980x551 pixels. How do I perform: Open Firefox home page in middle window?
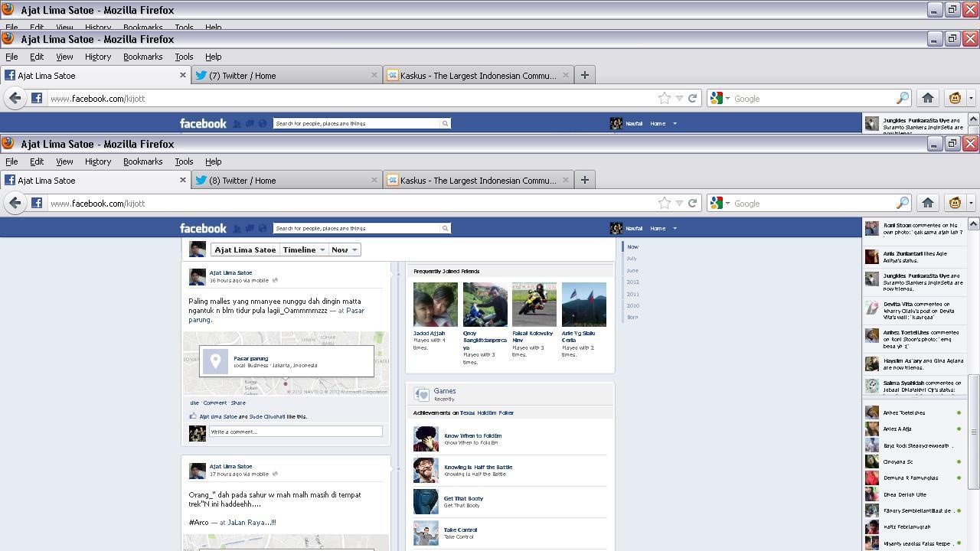click(x=928, y=98)
